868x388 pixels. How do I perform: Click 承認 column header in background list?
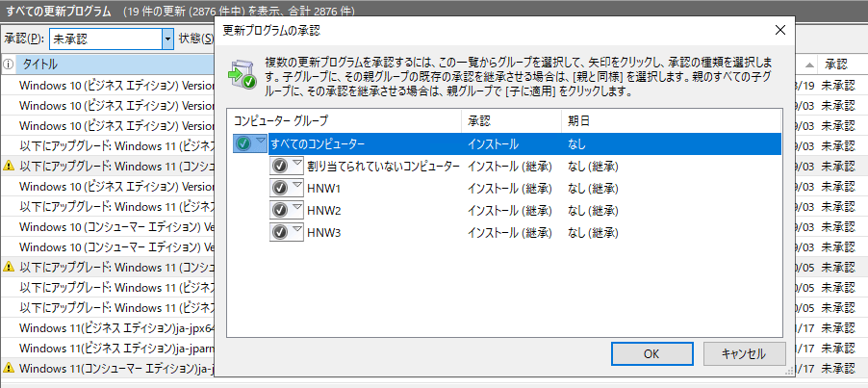click(843, 65)
